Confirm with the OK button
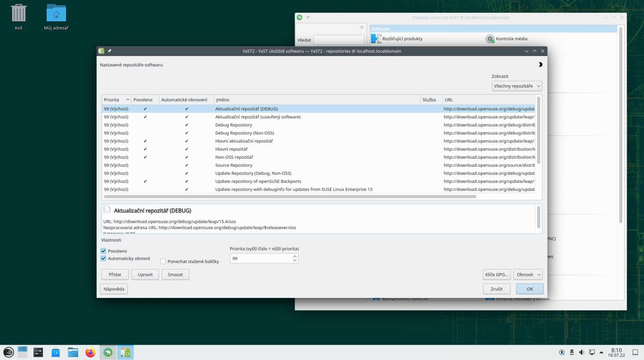Image resolution: width=644 pixels, height=360 pixels. coord(530,289)
